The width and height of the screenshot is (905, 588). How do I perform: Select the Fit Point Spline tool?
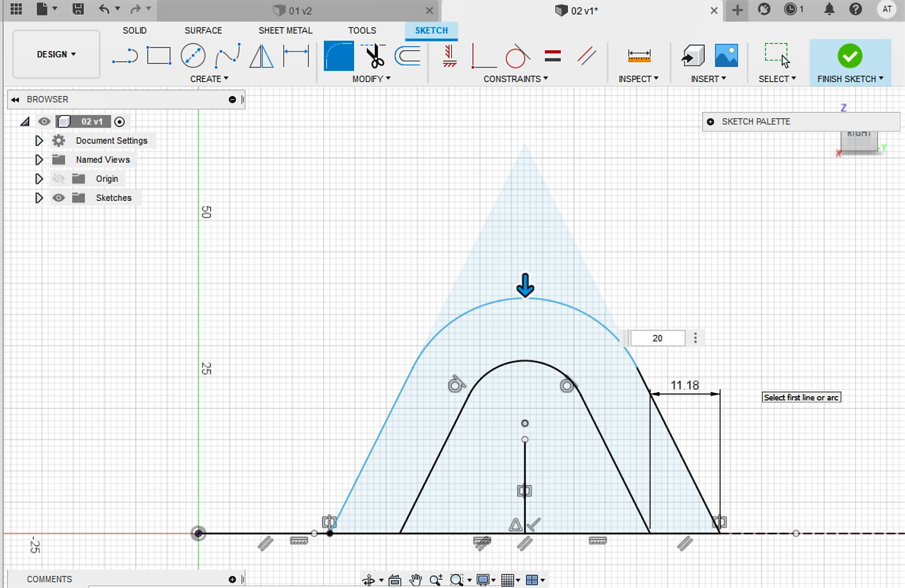pos(227,56)
